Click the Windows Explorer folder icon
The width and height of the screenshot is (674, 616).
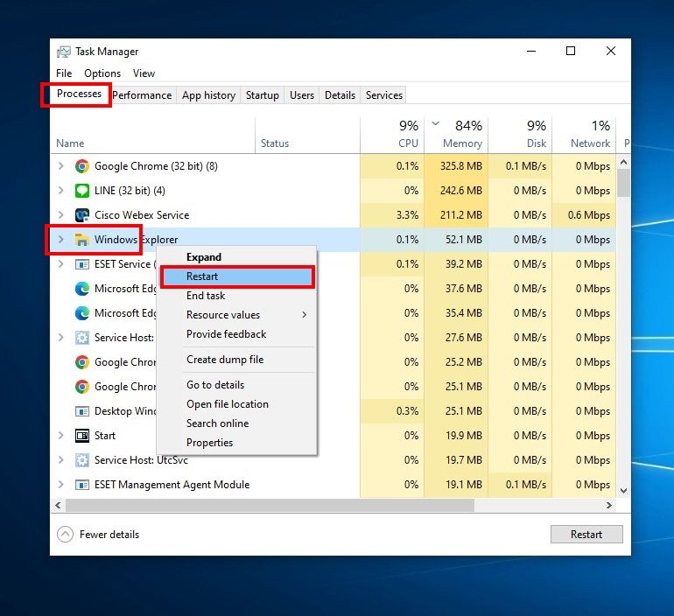click(x=82, y=240)
